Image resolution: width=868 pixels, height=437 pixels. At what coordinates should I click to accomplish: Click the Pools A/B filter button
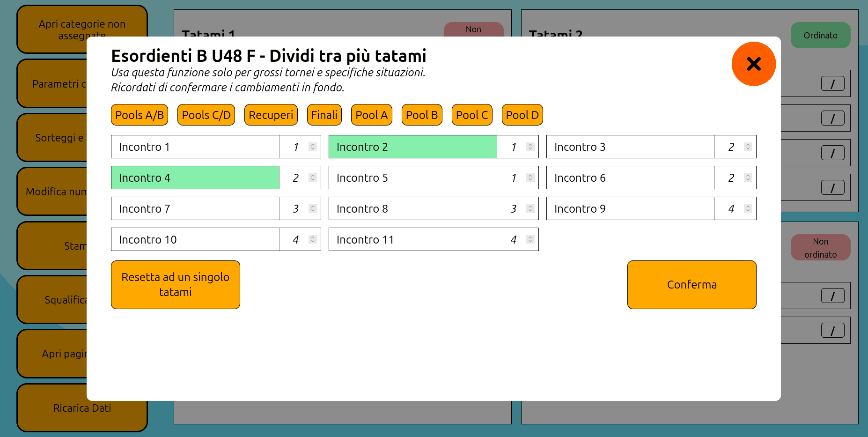[140, 115]
